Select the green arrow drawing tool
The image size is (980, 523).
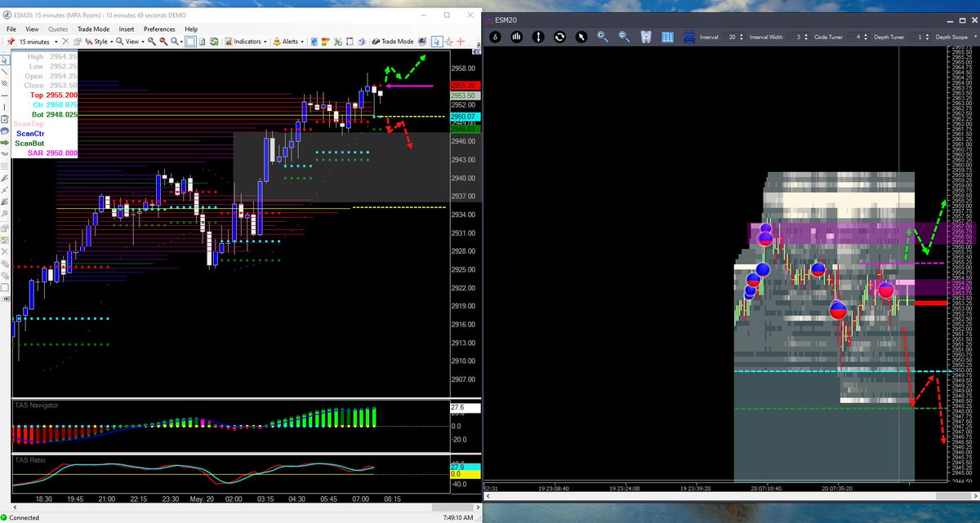pos(5,143)
